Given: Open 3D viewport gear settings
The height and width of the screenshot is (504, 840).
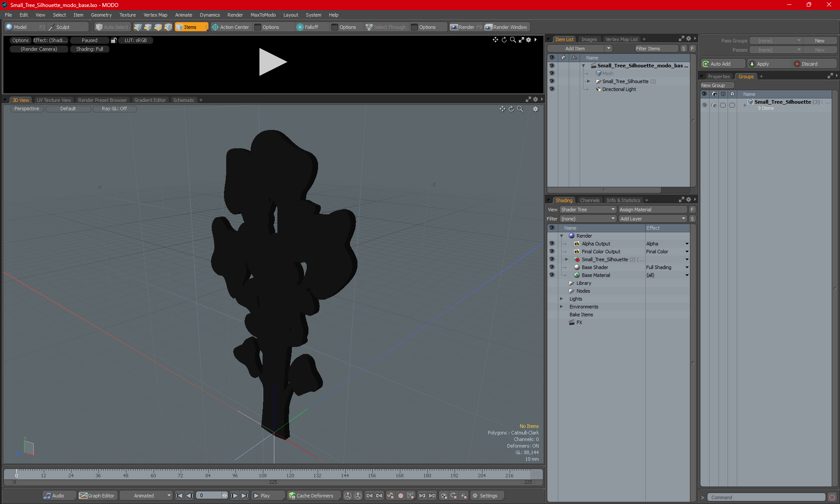Looking at the screenshot, I should point(535,109).
